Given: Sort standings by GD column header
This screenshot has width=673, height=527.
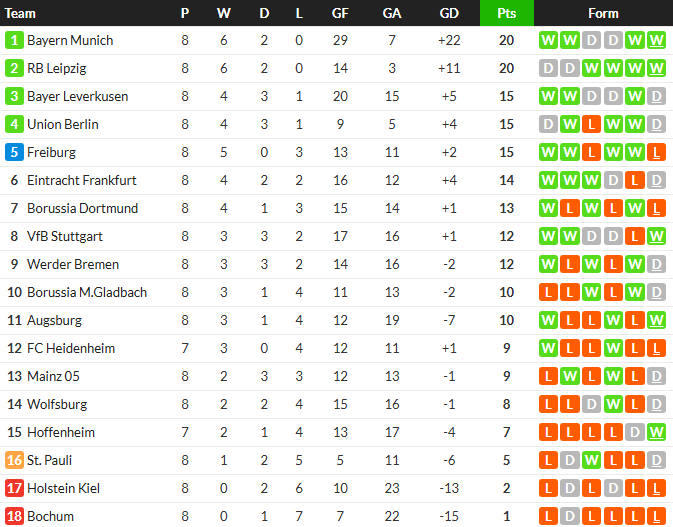Looking at the screenshot, I should pos(450,14).
